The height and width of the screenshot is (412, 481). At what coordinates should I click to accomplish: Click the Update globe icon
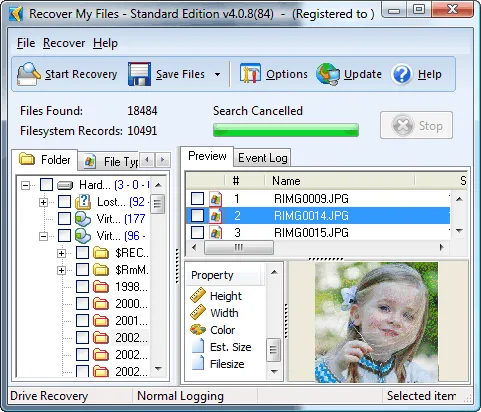tap(328, 74)
